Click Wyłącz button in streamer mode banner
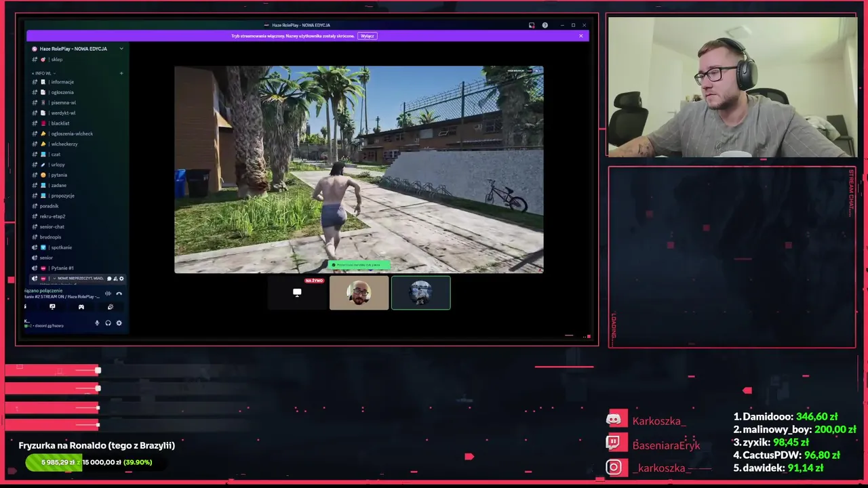This screenshot has height=488, width=868. [367, 36]
